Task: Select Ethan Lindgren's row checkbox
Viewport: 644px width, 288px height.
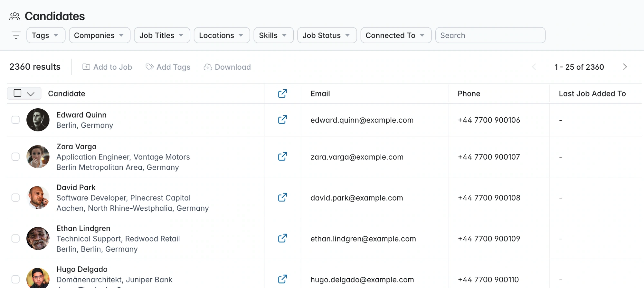Action: click(15, 238)
